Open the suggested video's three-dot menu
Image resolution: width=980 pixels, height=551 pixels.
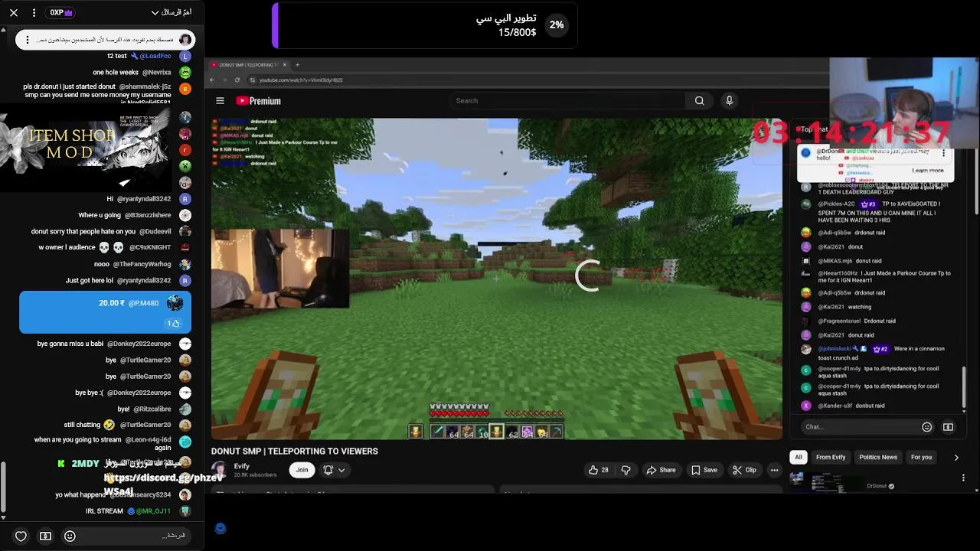963,478
